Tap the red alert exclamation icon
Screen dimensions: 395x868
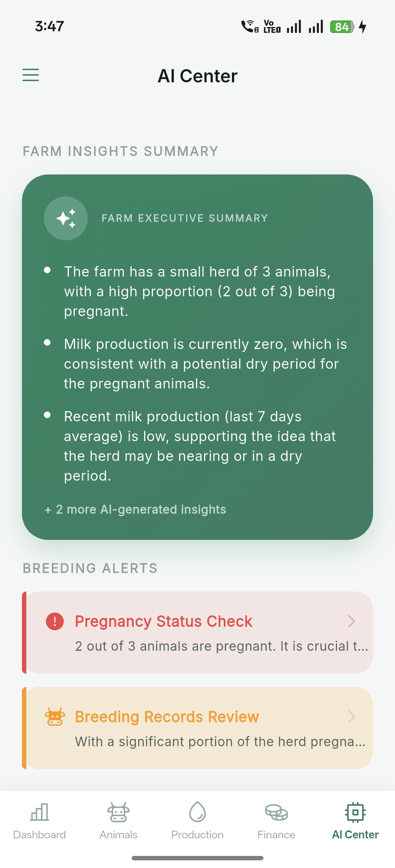(55, 621)
